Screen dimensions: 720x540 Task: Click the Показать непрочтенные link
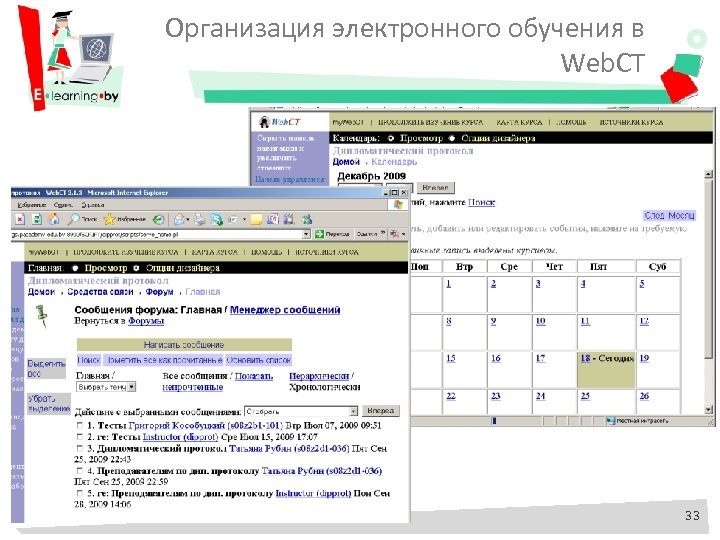217,382
